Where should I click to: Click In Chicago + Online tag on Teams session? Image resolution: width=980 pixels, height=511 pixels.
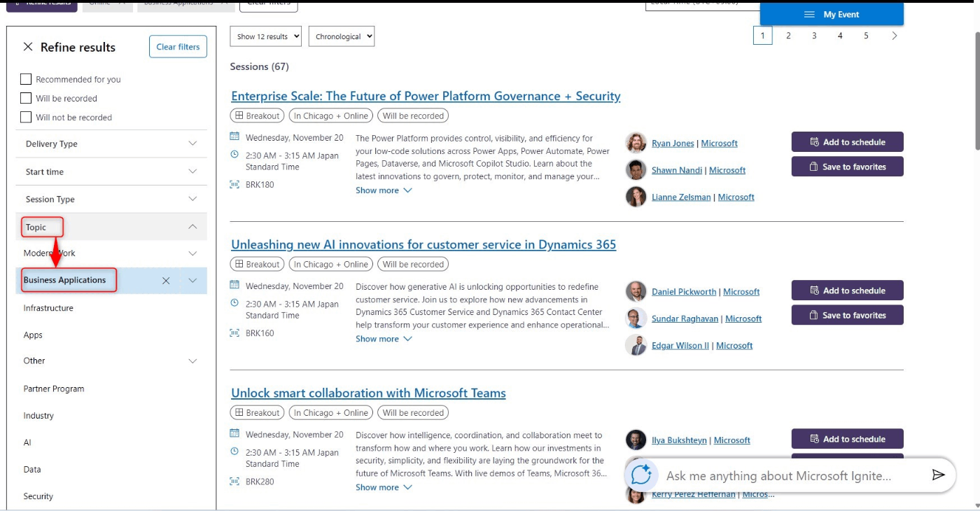pos(330,412)
